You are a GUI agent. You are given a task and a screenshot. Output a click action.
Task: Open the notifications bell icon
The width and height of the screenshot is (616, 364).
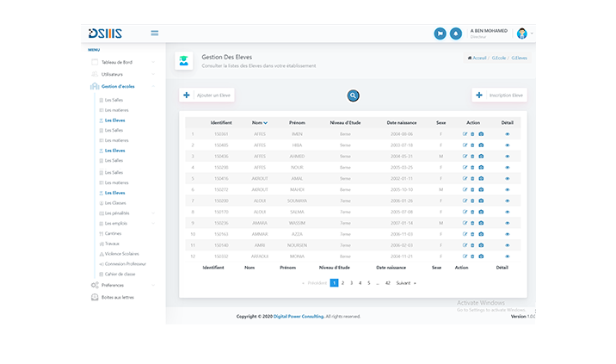(x=455, y=34)
